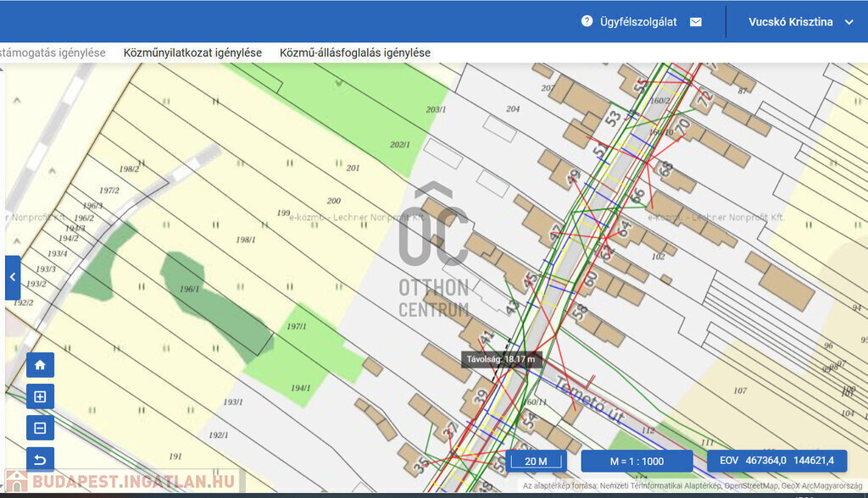Click the M = 1 : 1000 scale box
868x498 pixels.
click(x=637, y=462)
